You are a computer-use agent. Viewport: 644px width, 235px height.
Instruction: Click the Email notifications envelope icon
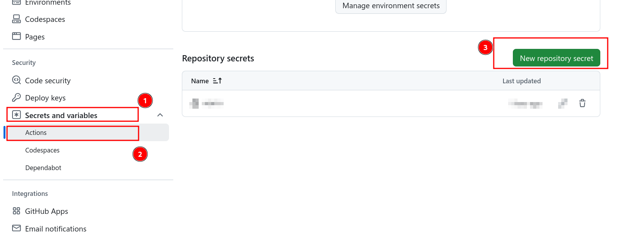16,228
